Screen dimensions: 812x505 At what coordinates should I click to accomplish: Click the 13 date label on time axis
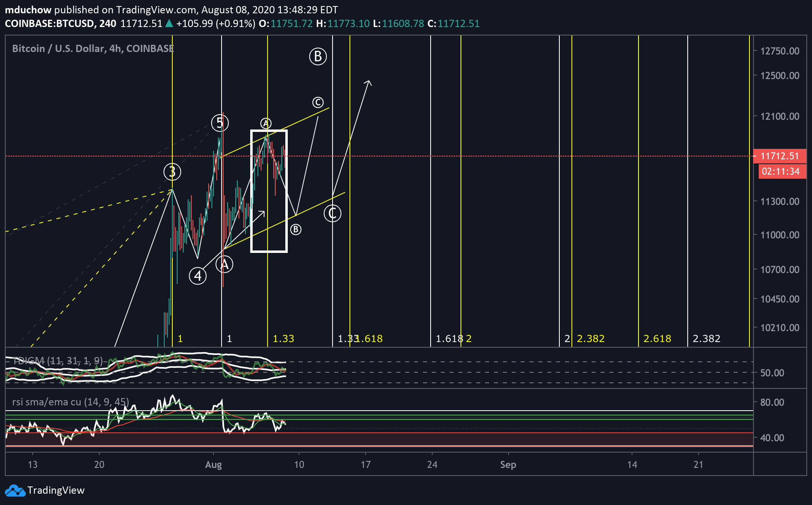point(33,465)
